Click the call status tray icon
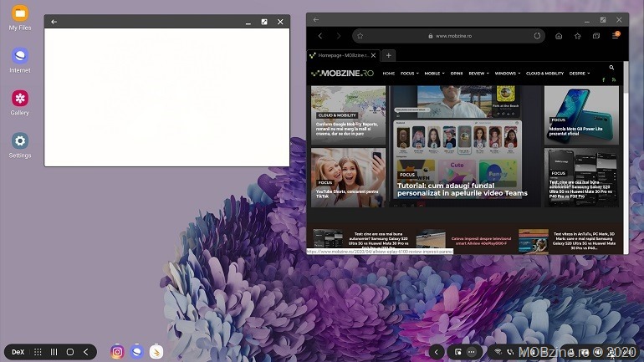Viewport: 644px width, 362px height. point(510,352)
